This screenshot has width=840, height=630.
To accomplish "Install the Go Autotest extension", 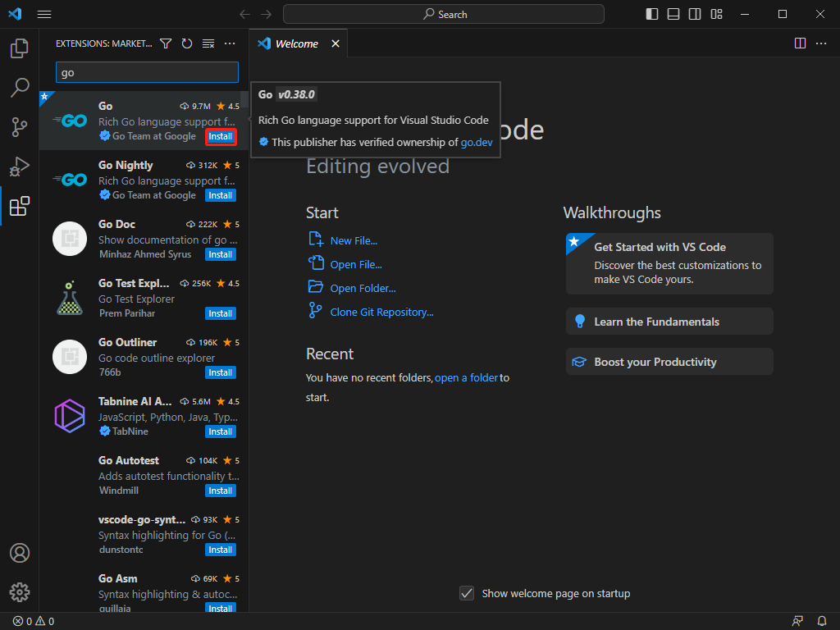I will coord(221,491).
